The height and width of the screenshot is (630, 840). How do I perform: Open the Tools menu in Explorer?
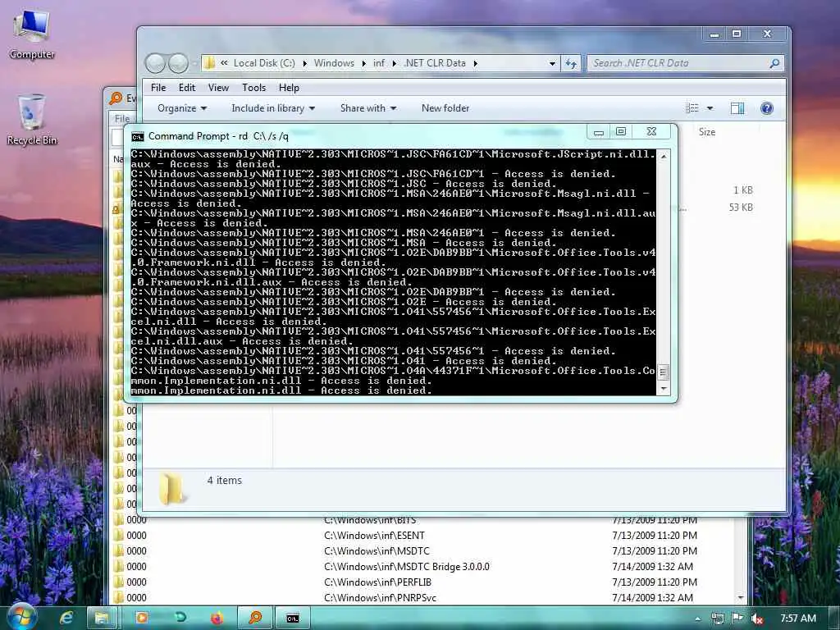click(x=254, y=88)
